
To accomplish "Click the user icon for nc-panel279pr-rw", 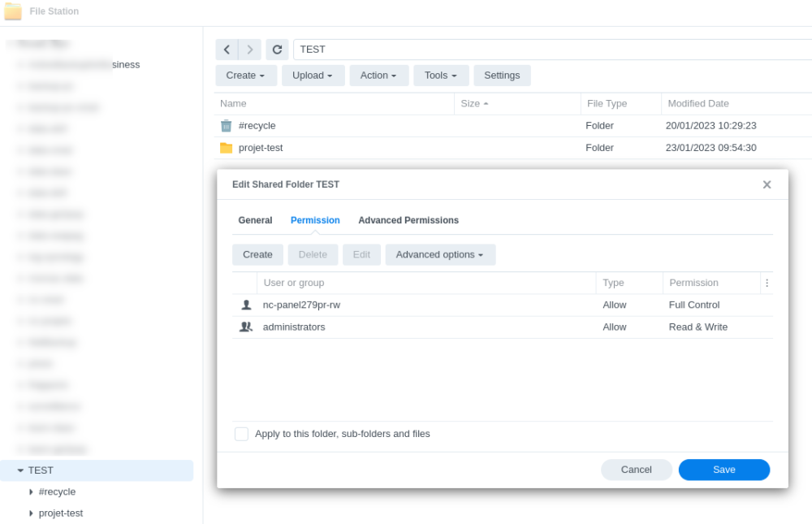I will 247,305.
